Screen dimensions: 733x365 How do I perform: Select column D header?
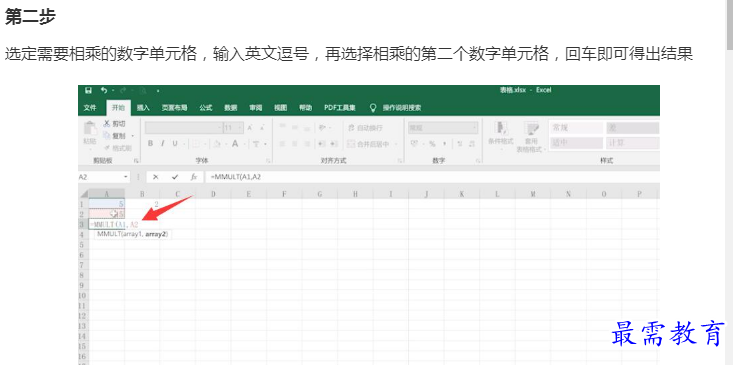[213, 193]
